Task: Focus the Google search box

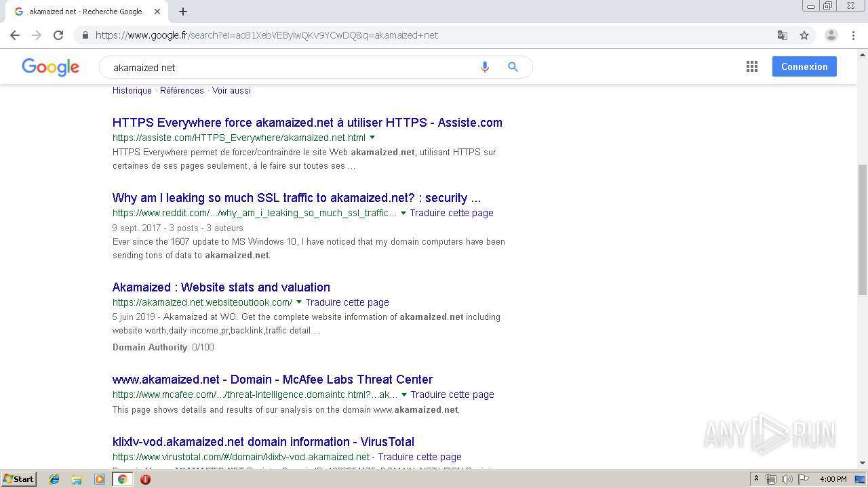Action: pyautogui.click(x=292, y=67)
